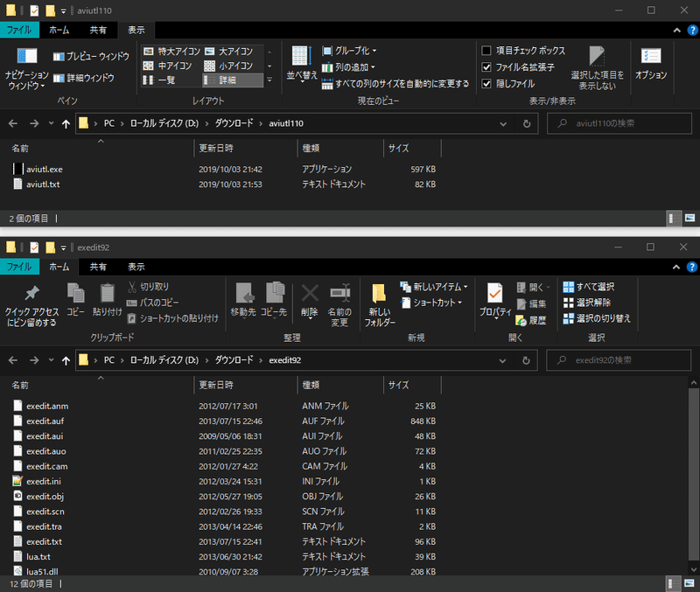
Task: Select exedit.auf file in exedit92 window
Action: pyautogui.click(x=45, y=421)
